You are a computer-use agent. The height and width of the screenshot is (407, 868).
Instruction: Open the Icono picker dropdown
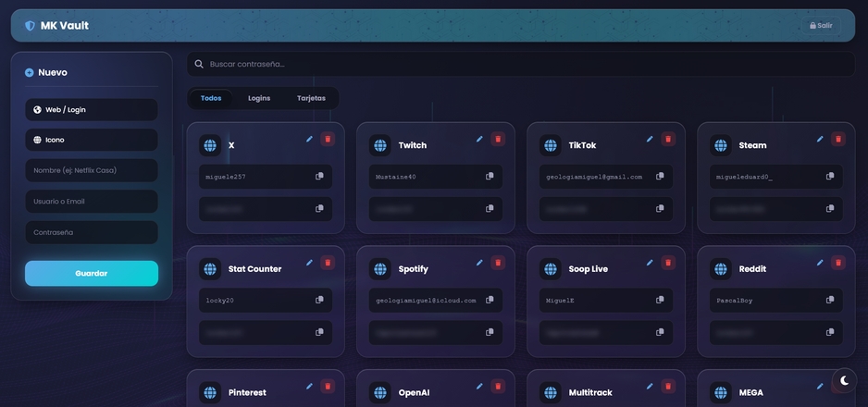click(x=92, y=140)
